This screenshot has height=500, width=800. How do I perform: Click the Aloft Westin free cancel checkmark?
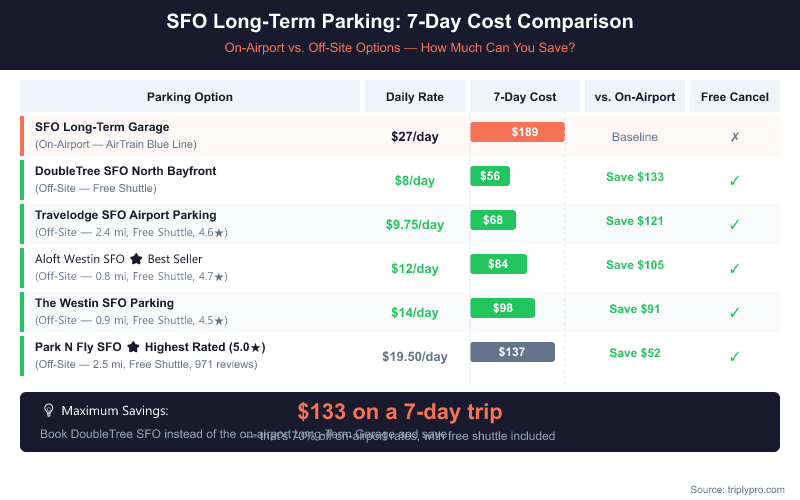[735, 268]
